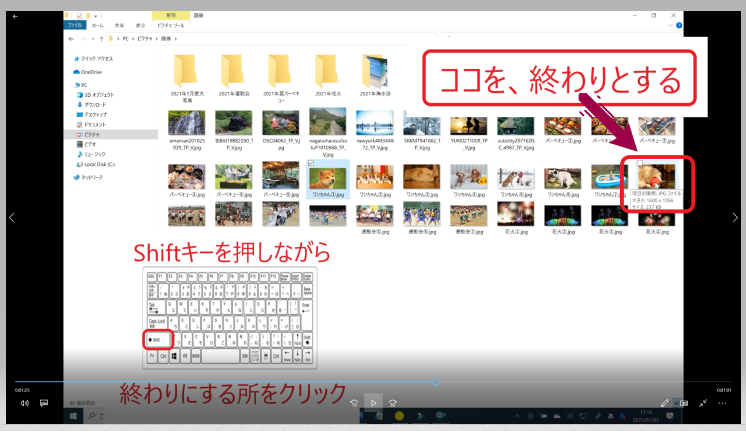Open the 2021年運動会 folder

(x=233, y=74)
